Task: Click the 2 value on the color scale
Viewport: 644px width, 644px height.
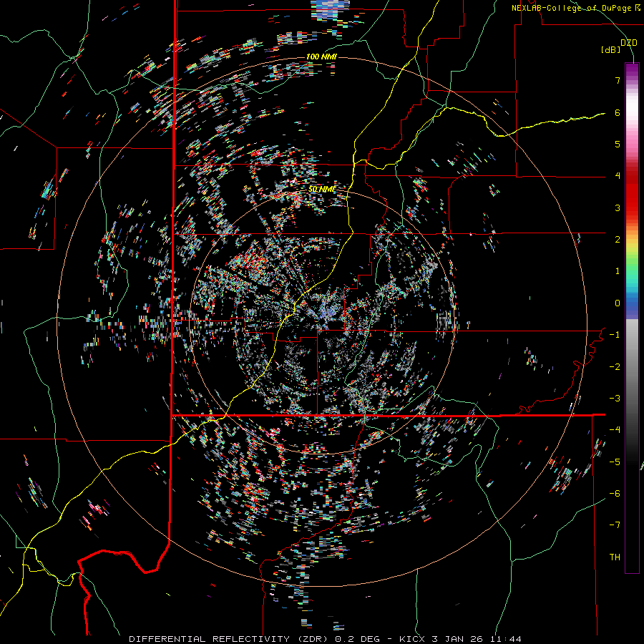Action: pos(618,240)
